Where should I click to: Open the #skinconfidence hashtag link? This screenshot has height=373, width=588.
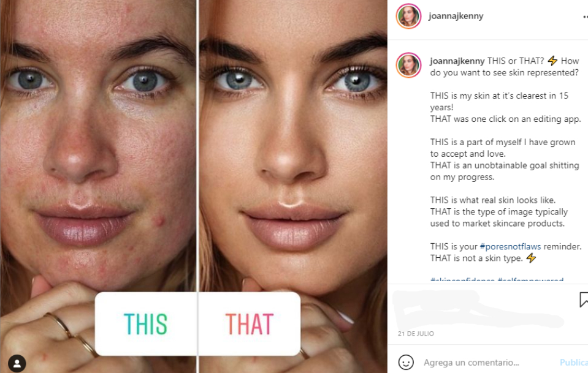(x=462, y=280)
